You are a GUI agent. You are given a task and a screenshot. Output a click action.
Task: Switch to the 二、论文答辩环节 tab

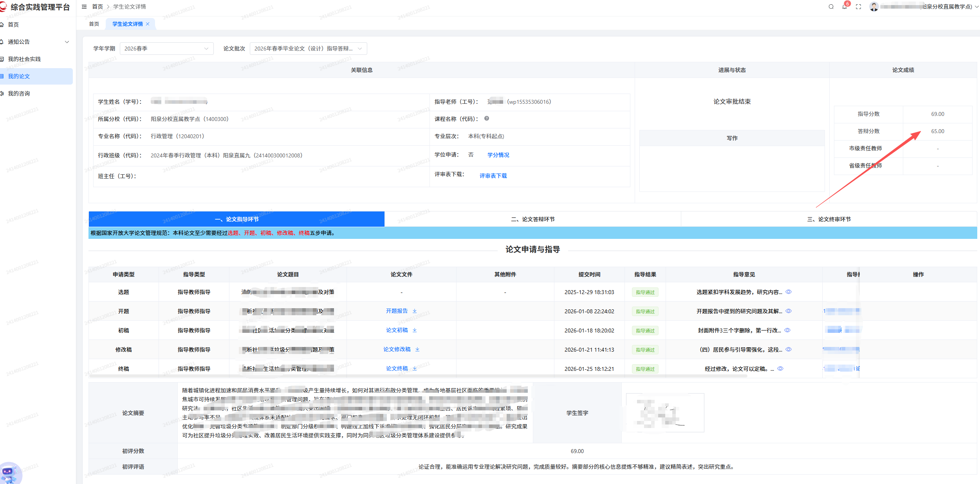[532, 219]
